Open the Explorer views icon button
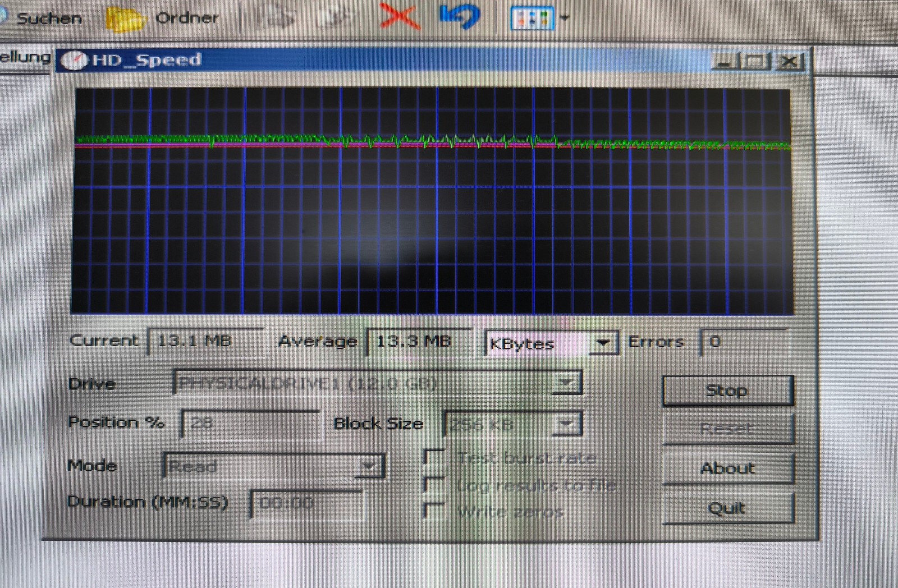 click(532, 18)
